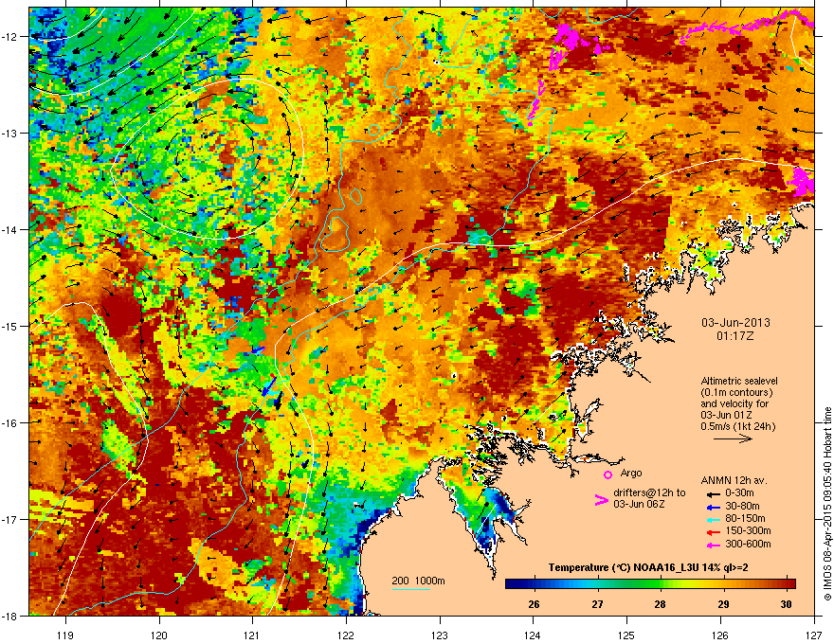834x644 pixels.
Task: Click the 'drifters@12h to' legend label
Action: (x=649, y=493)
